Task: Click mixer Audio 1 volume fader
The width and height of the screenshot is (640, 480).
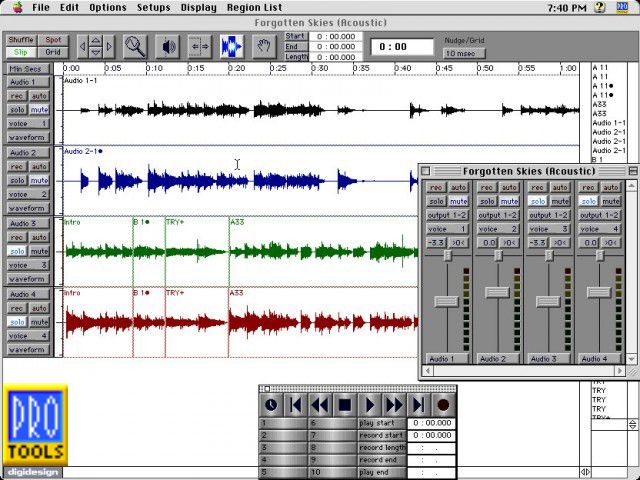Action: (447, 302)
